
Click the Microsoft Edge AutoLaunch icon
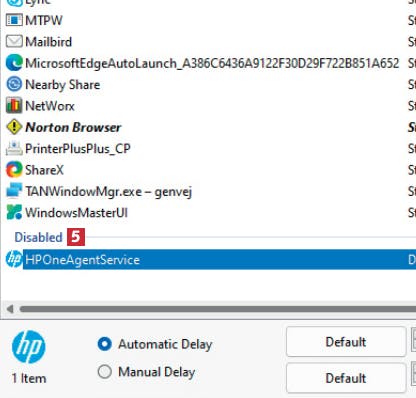(x=14, y=63)
